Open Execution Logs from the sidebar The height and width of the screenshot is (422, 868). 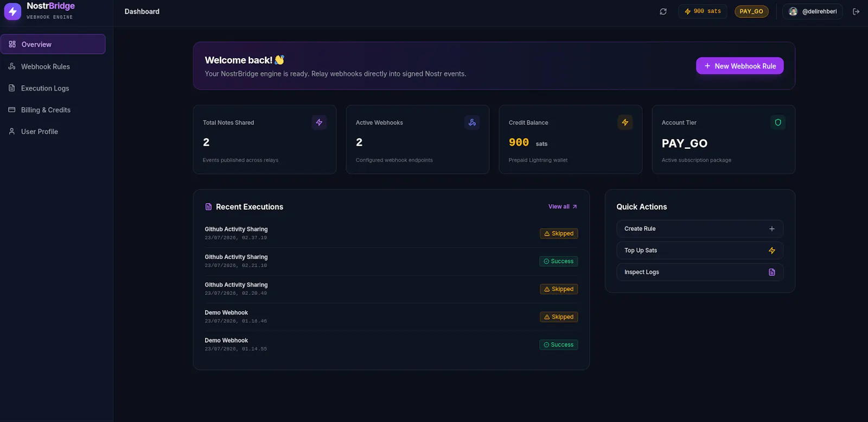[x=53, y=88]
